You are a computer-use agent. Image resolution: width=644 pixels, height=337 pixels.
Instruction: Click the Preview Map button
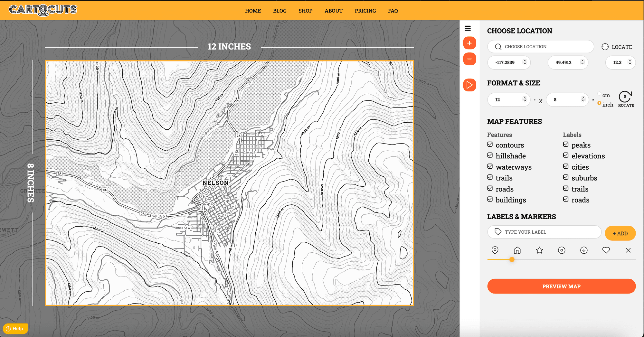(x=561, y=286)
